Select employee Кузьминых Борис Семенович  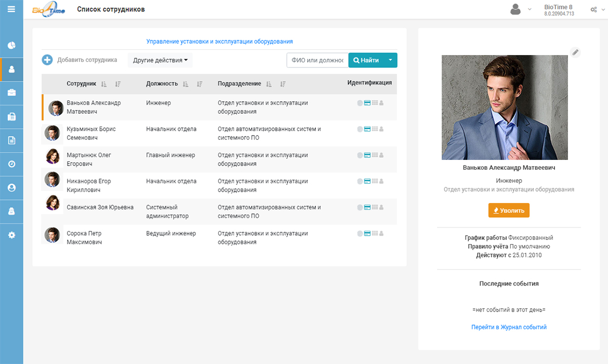pos(91,133)
